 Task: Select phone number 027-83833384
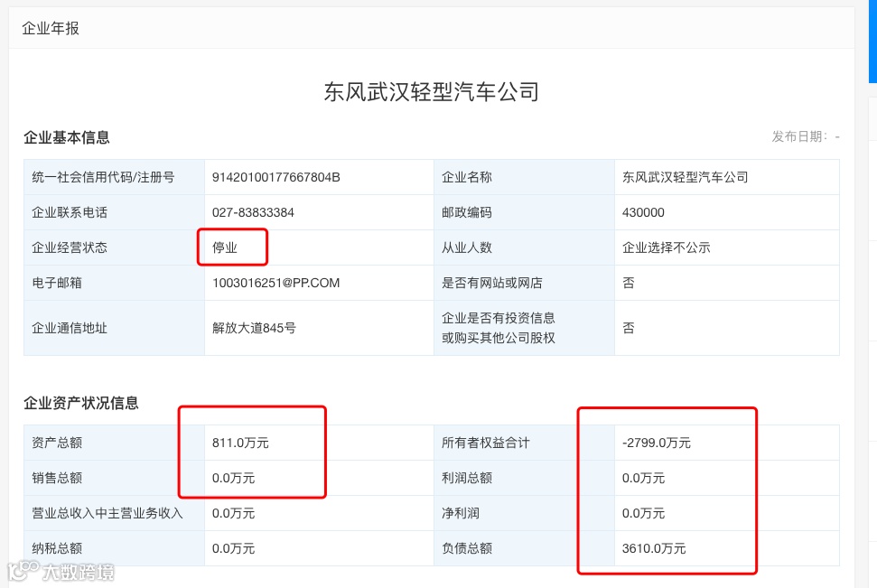point(253,212)
